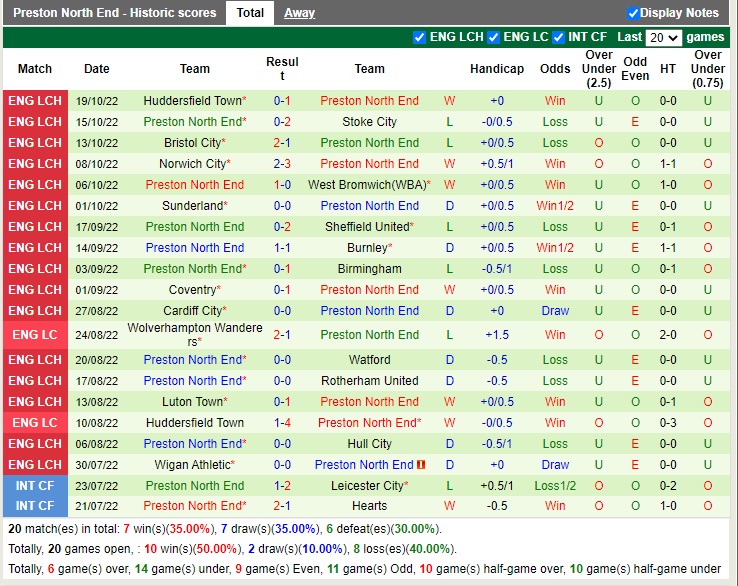
Task: Click the 2-3 result against Norwich City
Action: (282, 164)
